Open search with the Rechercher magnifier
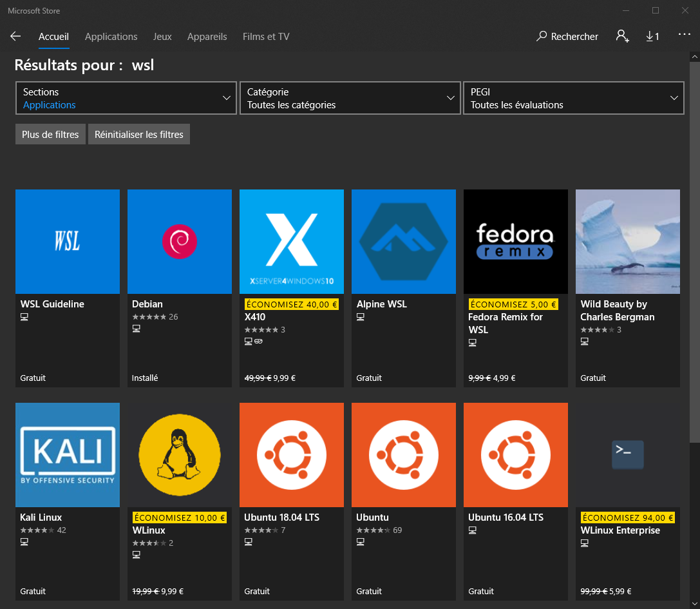Screen dimensions: 700x609 pos(567,36)
